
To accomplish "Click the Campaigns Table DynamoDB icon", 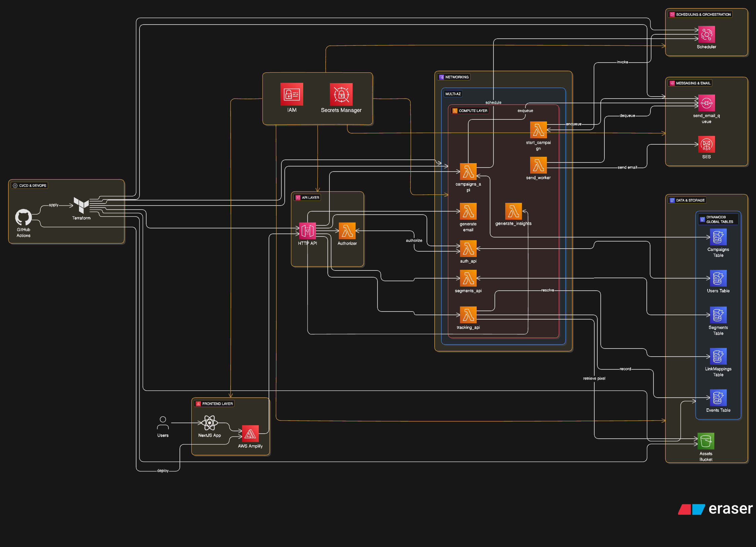I will click(718, 237).
